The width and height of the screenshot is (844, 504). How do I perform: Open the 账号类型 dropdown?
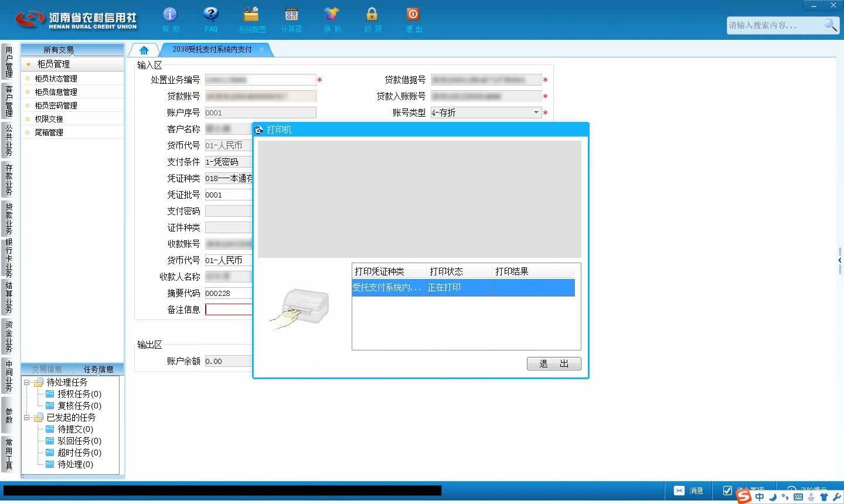pyautogui.click(x=536, y=113)
